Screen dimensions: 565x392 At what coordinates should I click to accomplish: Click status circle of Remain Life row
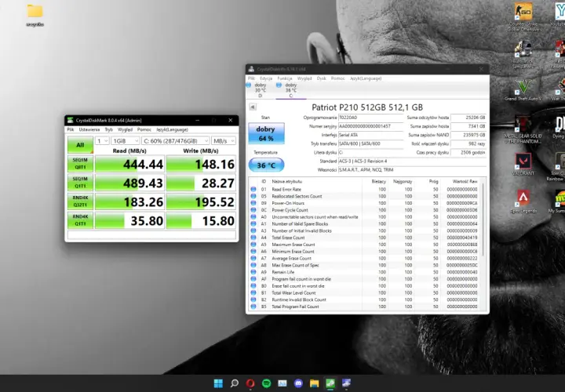[253, 272]
